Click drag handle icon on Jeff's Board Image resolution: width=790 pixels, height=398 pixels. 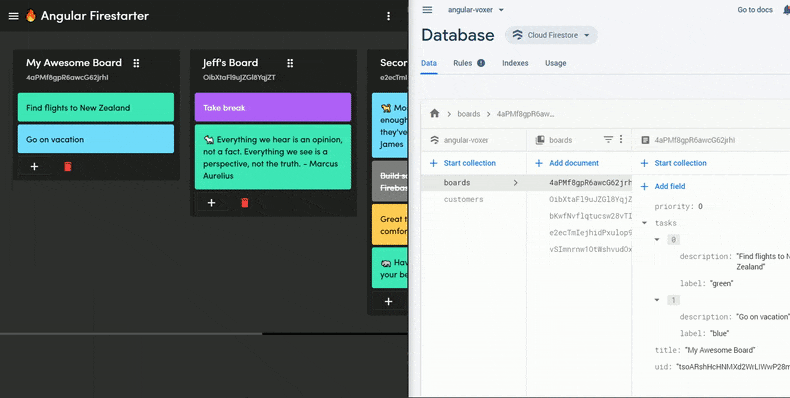pyautogui.click(x=290, y=63)
